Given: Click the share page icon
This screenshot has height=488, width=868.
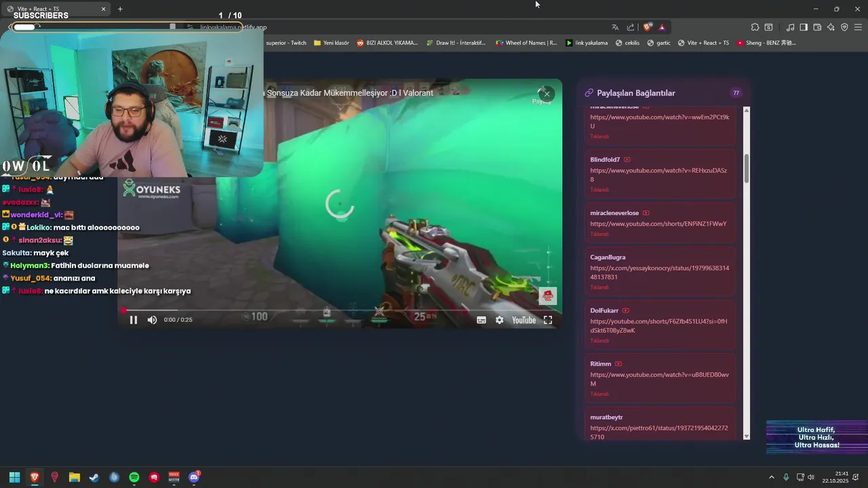Looking at the screenshot, I should click(631, 27).
